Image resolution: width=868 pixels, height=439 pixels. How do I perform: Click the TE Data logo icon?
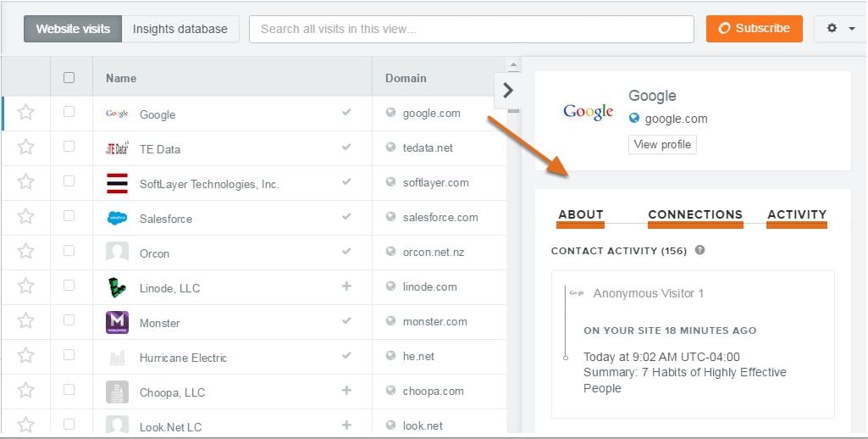point(117,148)
